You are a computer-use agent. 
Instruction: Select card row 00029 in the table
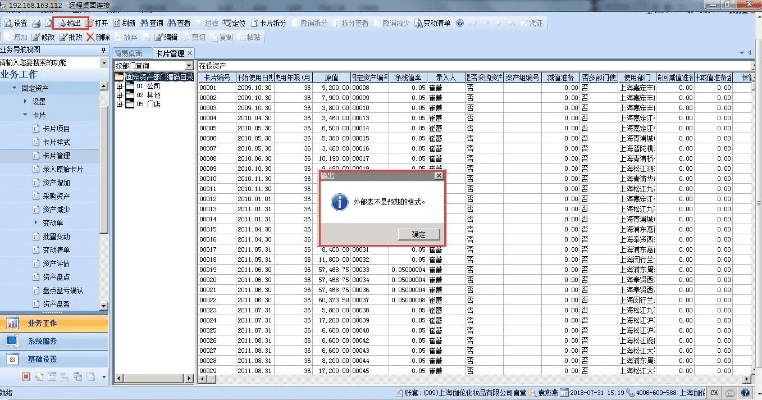coord(475,370)
